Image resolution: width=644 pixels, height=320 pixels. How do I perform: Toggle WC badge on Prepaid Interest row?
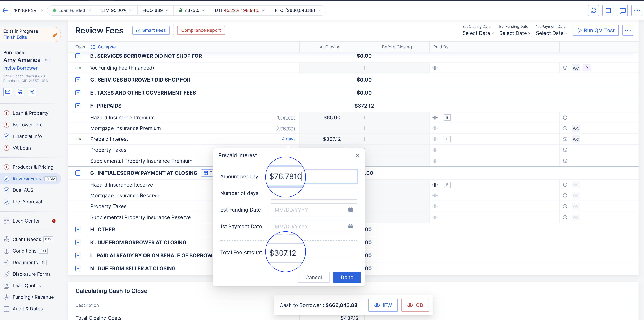tap(575, 139)
